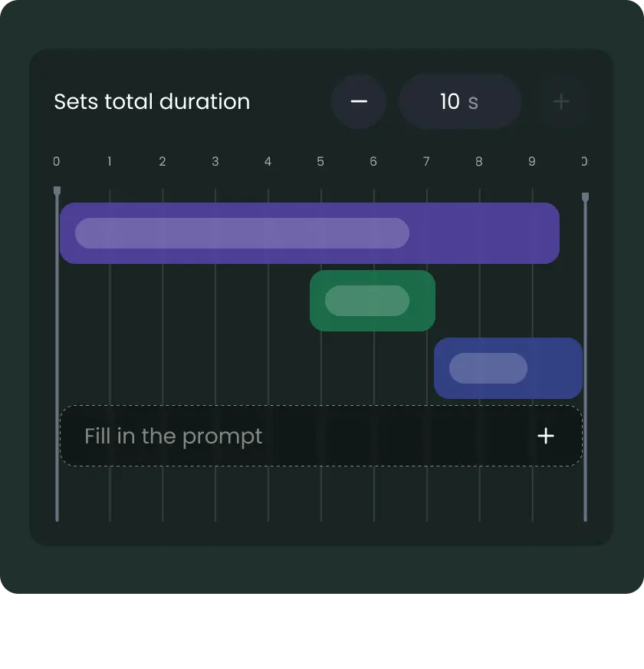Focus the "Fill in the prompt" field
Image resolution: width=644 pixels, height=669 pixels.
[x=291, y=436]
